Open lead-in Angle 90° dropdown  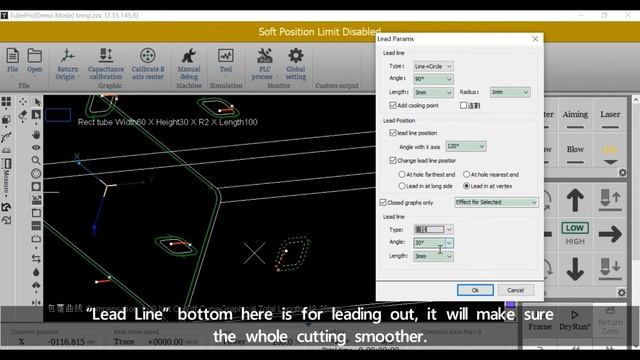433,79
